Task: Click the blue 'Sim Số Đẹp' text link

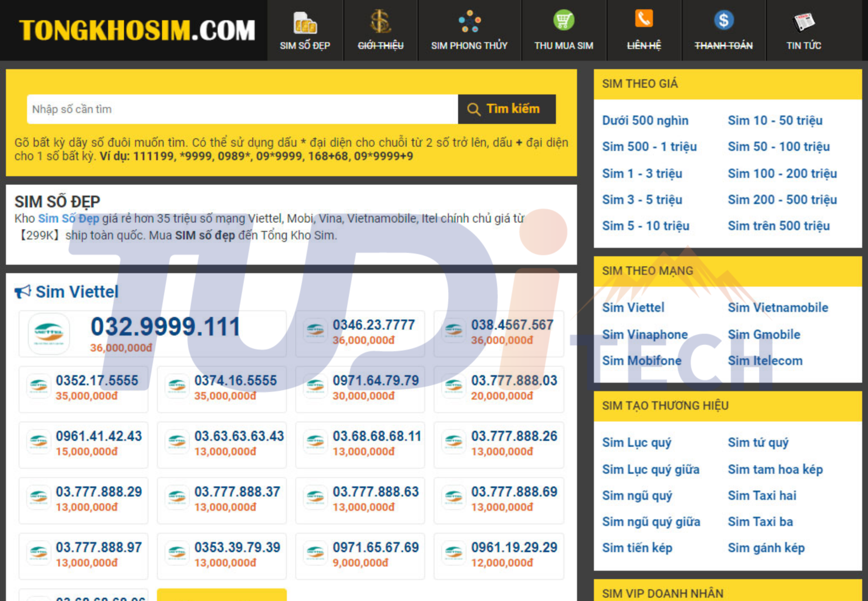Action: click(69, 219)
